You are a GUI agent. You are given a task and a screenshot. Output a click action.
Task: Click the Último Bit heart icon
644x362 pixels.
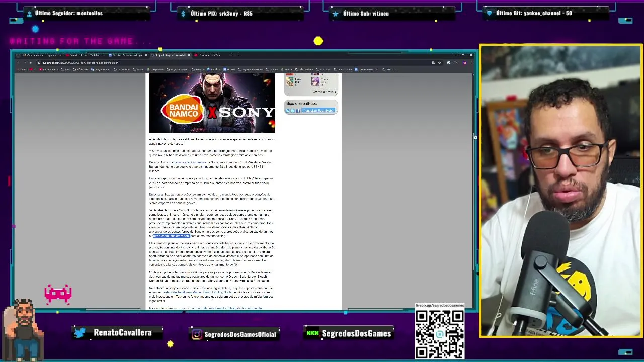[x=489, y=14]
